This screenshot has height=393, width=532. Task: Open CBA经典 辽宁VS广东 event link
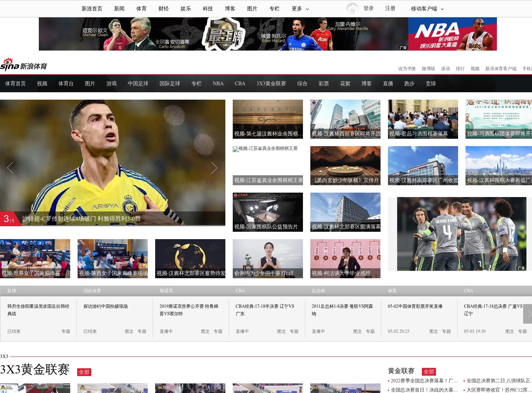click(265, 310)
